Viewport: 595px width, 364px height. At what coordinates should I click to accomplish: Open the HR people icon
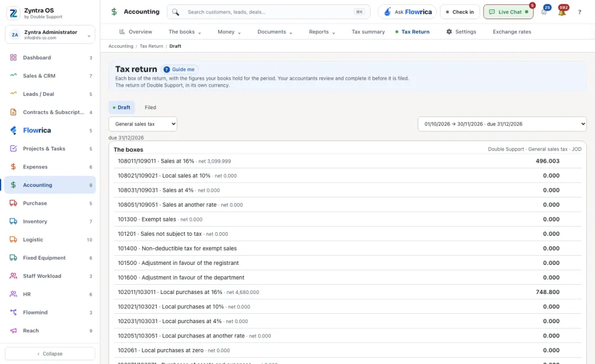[13, 294]
